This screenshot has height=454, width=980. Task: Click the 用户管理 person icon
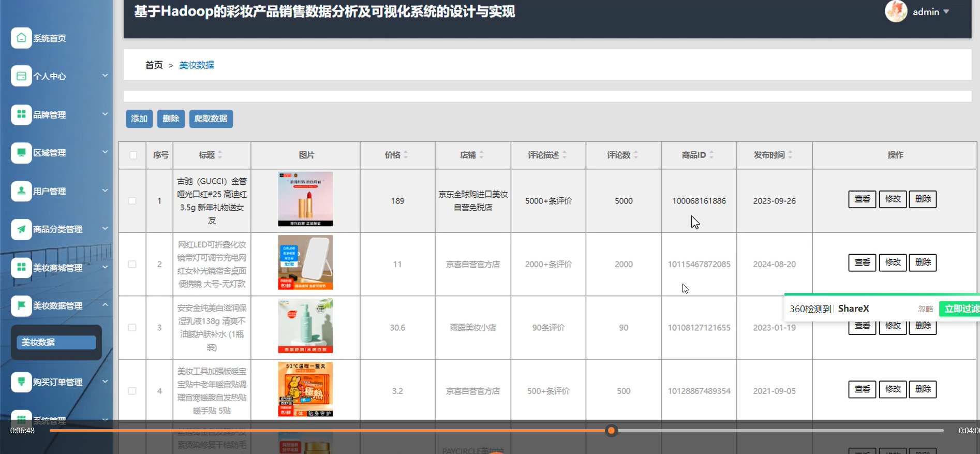(x=21, y=191)
